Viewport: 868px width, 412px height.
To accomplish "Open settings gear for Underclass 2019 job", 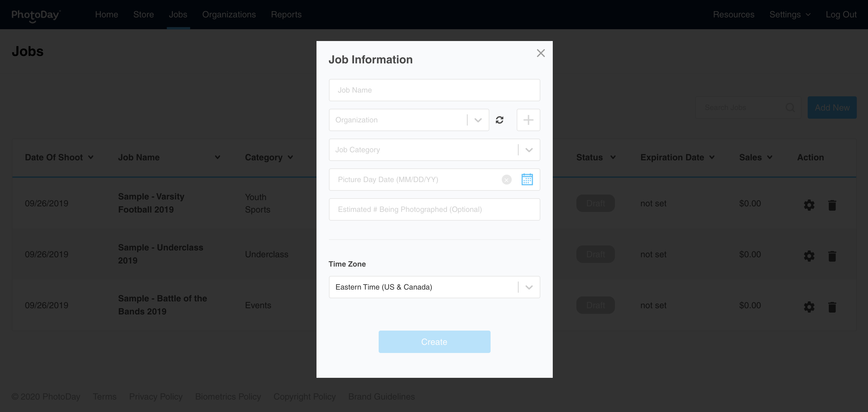I will [809, 256].
